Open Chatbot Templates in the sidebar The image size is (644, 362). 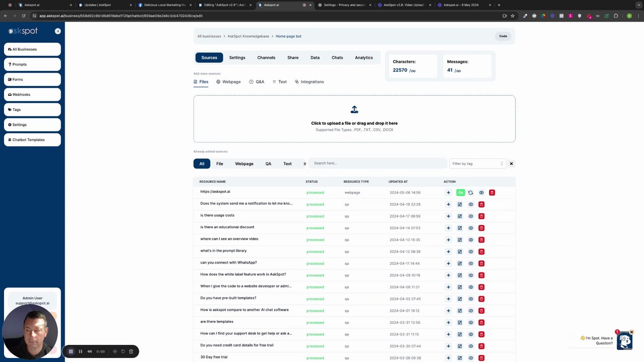[32, 140]
